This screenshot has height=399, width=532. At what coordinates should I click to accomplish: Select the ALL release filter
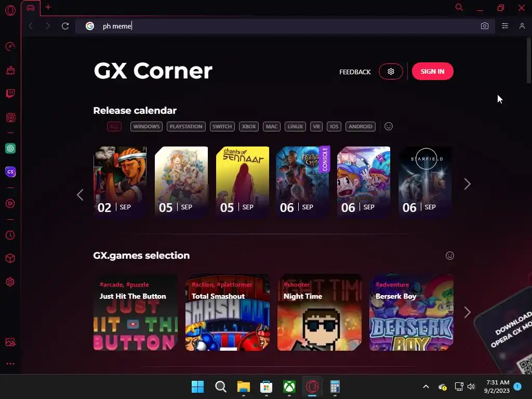[x=114, y=127]
